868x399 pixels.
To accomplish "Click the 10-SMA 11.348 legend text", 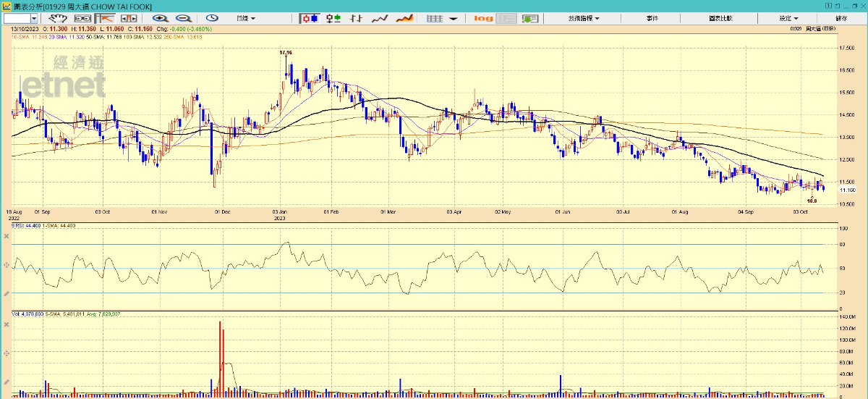I will 30,36.
